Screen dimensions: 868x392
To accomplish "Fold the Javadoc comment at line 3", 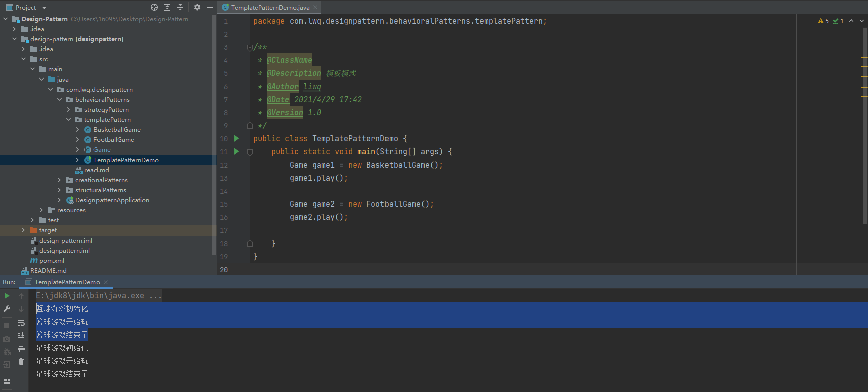I will click(x=250, y=47).
